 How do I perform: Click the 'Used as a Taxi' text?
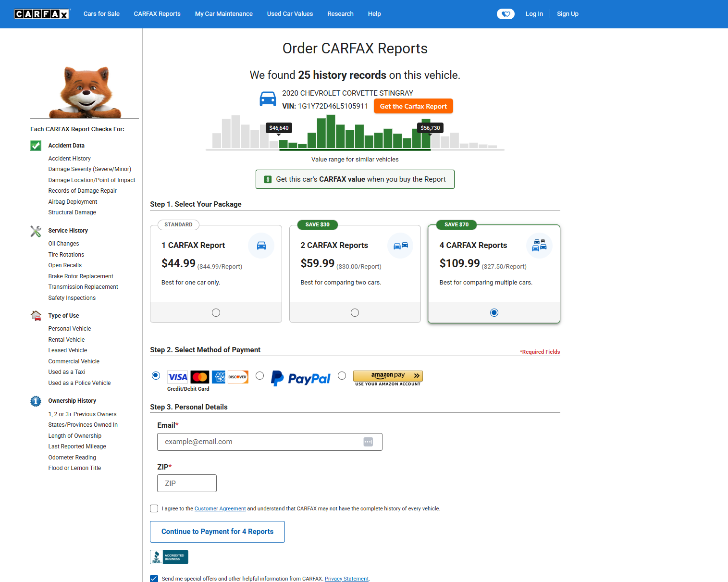67,372
